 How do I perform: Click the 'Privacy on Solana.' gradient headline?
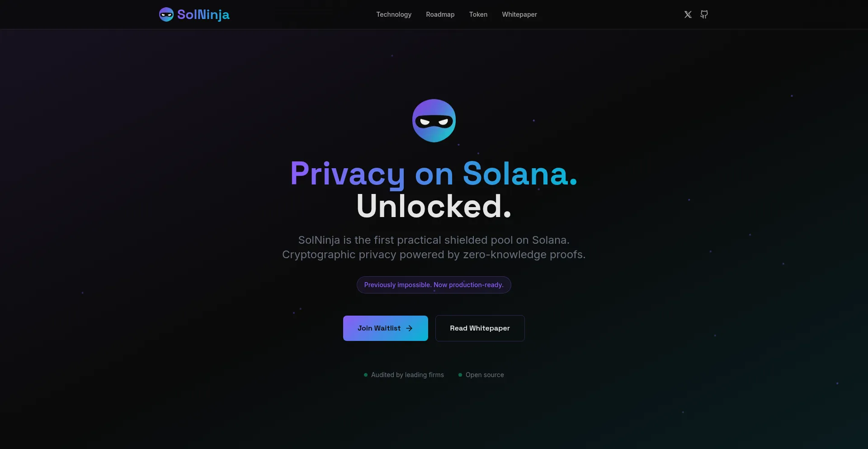click(x=434, y=174)
